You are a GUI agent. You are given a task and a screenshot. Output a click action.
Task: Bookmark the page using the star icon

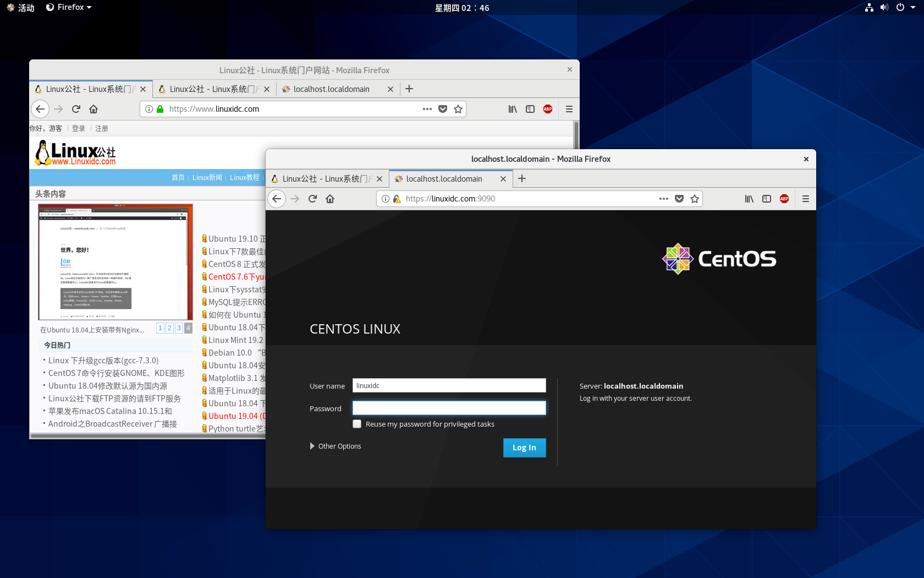695,199
